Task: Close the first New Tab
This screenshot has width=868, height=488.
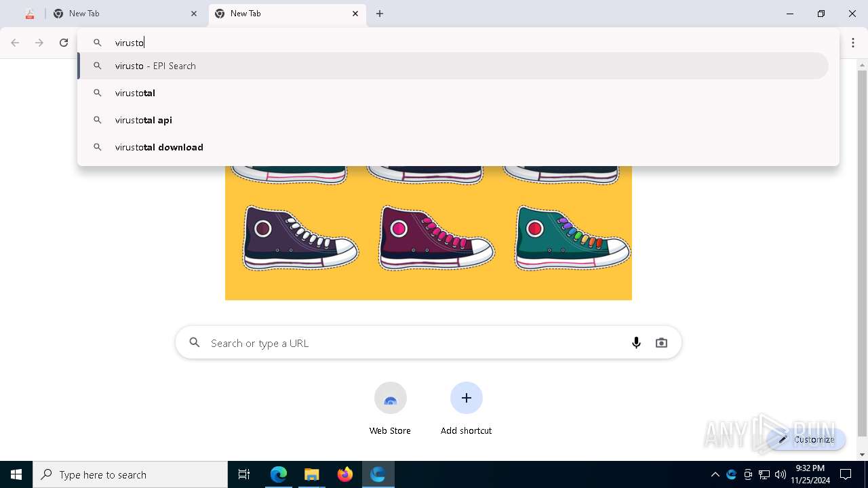Action: pos(194,14)
